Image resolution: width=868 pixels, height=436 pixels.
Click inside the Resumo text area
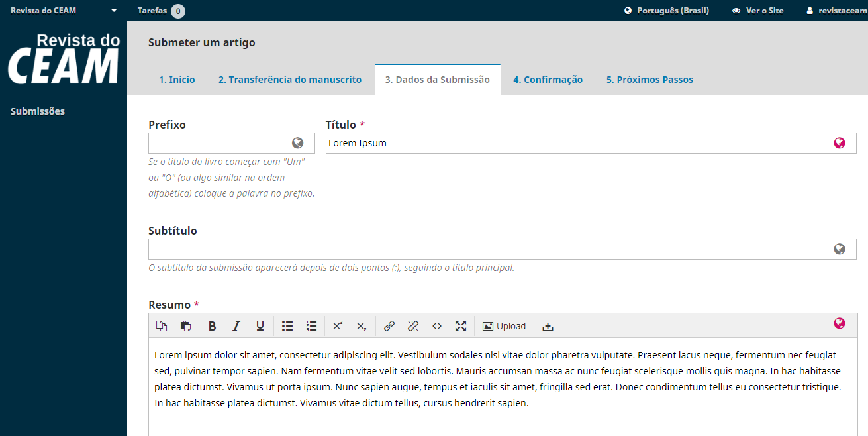point(502,387)
